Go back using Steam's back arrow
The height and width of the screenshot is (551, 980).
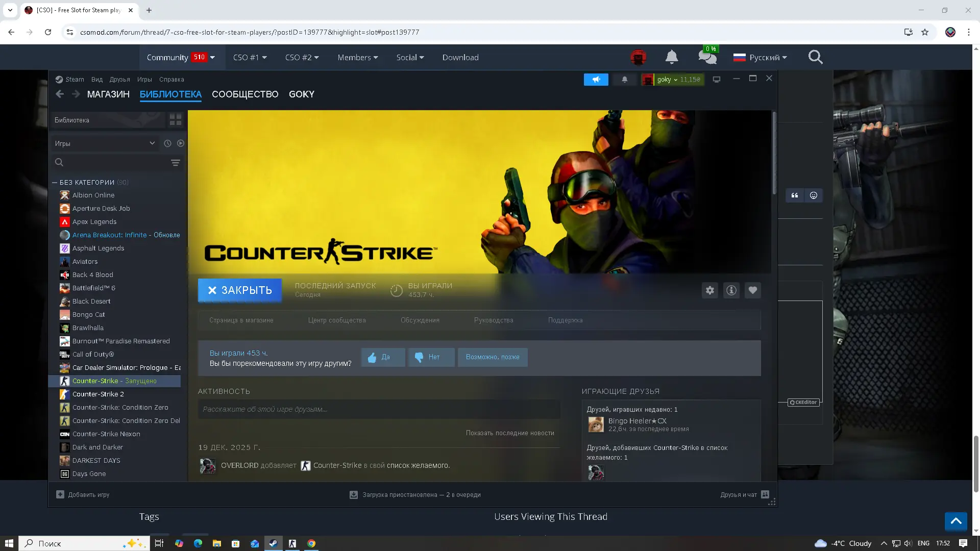click(x=60, y=94)
